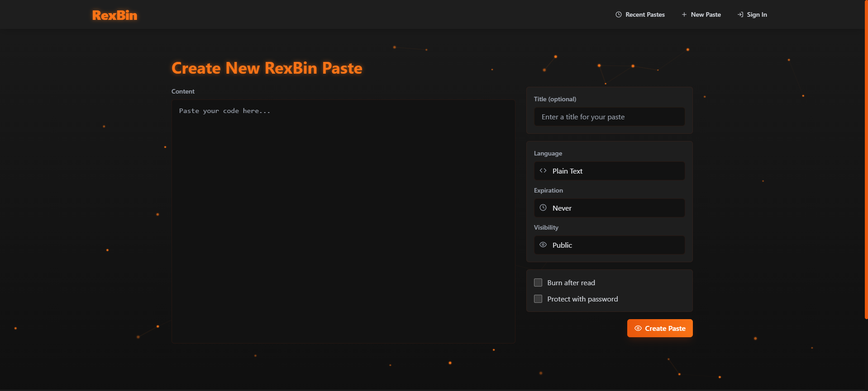The width and height of the screenshot is (868, 391).
Task: Click the Burn after read label text
Action: (571, 283)
